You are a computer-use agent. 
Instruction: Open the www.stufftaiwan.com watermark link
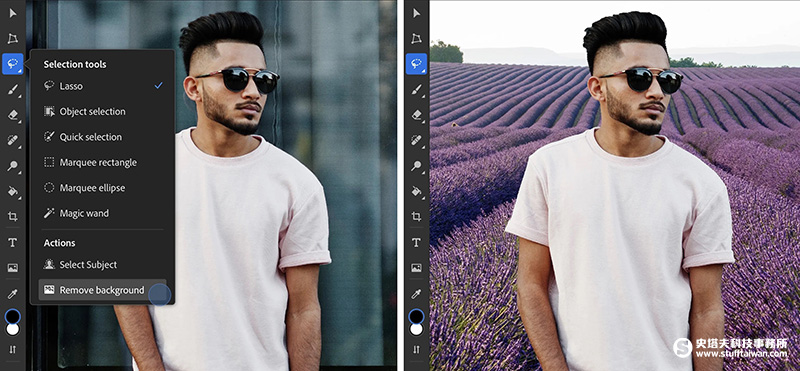pos(741,353)
